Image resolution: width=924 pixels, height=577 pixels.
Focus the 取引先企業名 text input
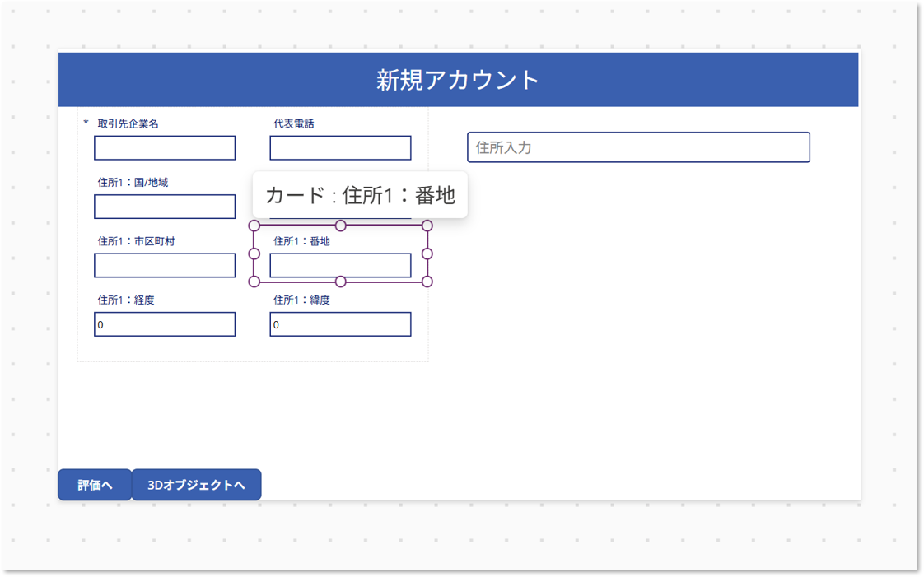click(x=165, y=148)
